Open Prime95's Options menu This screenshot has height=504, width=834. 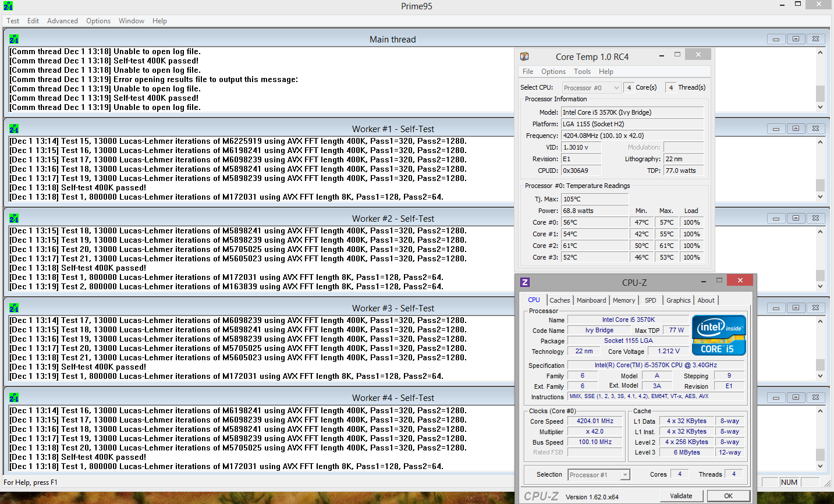98,21
